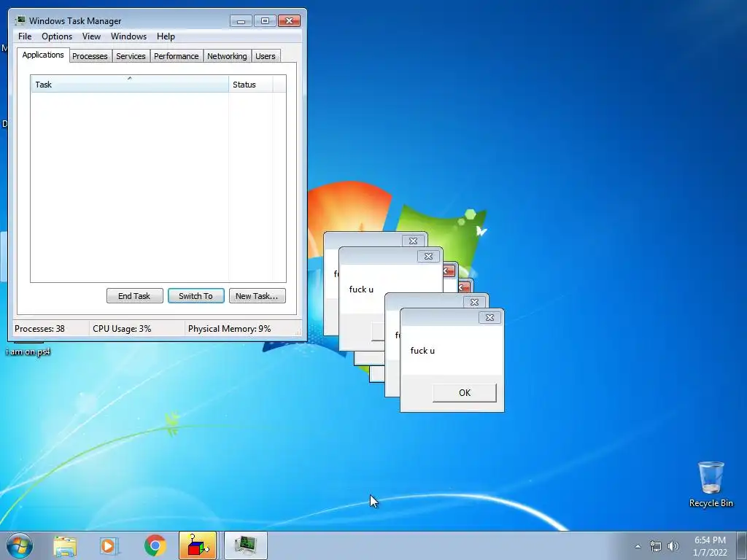The image size is (747, 560).
Task: Minimize the Windows Task Manager window
Action: [241, 21]
